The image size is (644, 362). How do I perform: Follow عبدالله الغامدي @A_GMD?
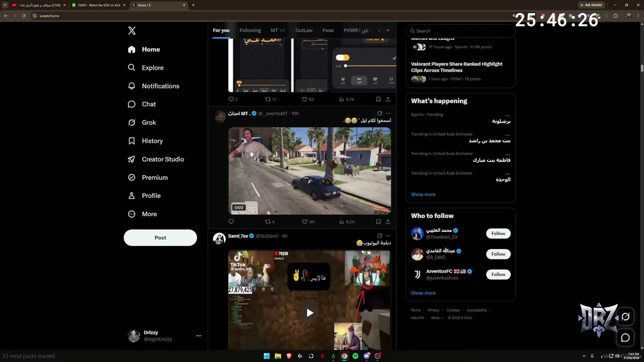(x=498, y=254)
